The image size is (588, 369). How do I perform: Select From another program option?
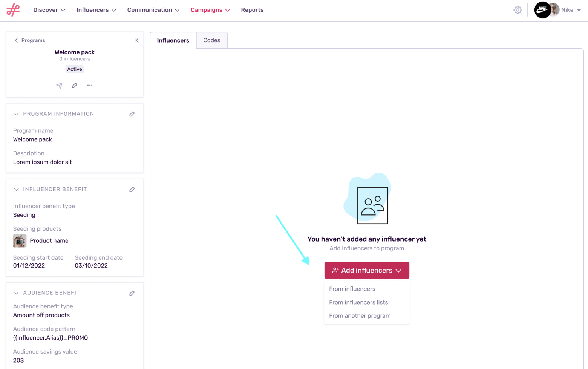coord(360,316)
